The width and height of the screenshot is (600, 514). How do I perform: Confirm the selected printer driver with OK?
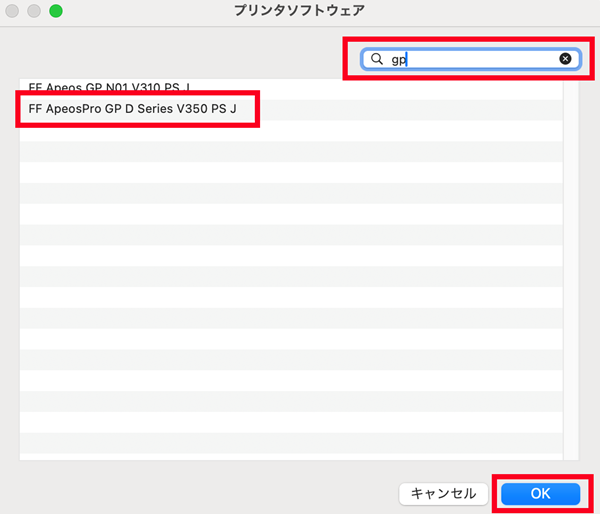(540, 493)
